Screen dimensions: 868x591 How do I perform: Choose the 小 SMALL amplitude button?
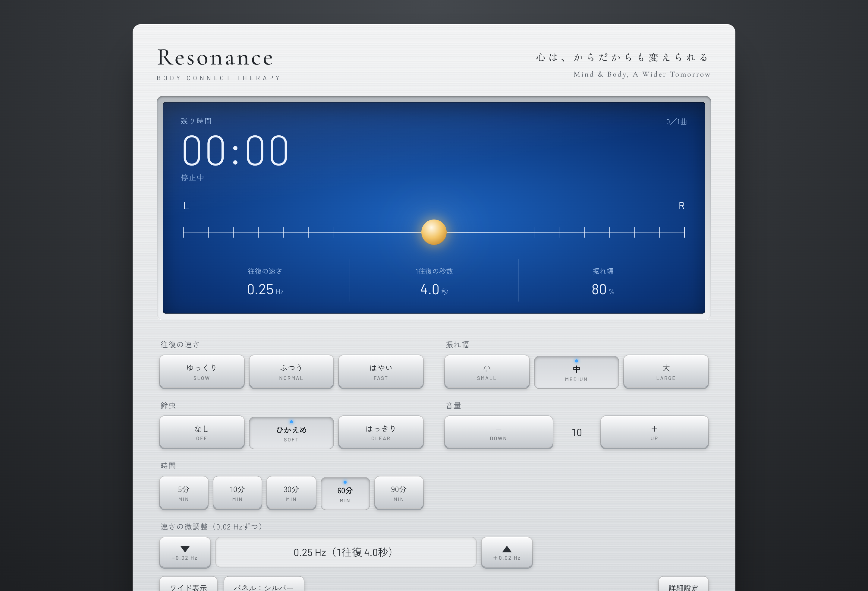[487, 372]
